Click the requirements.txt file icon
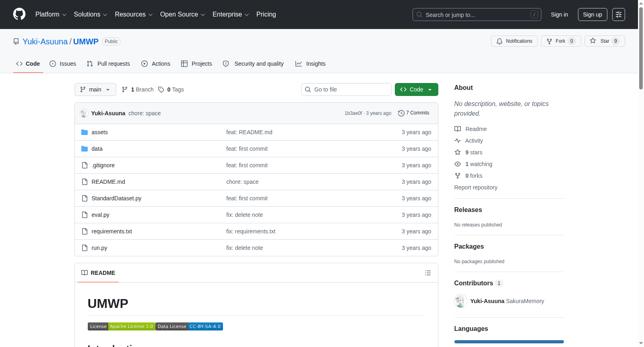 [x=85, y=231]
